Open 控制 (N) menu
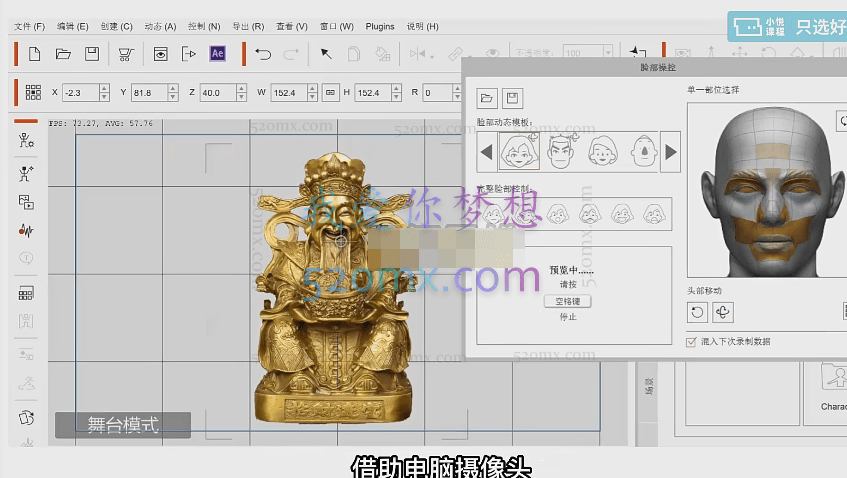 point(204,26)
